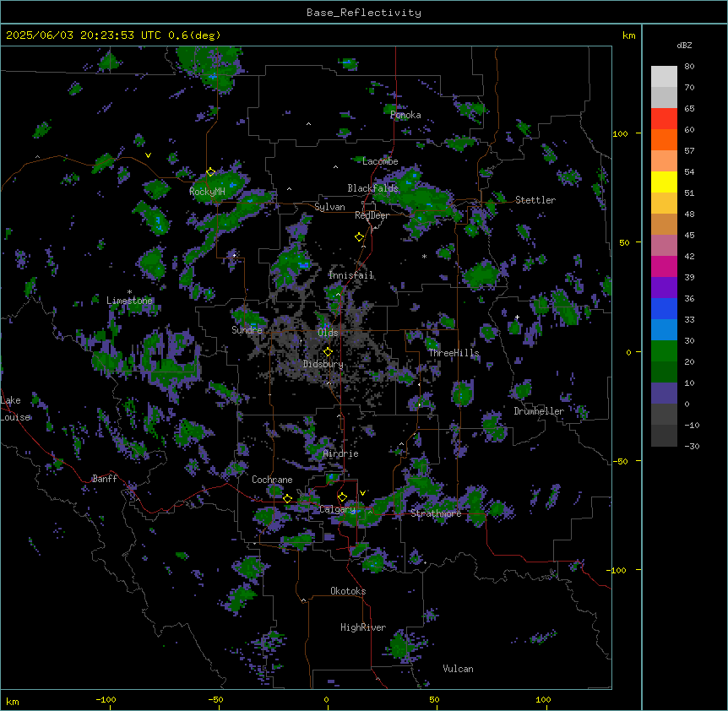Click the HighRiver city label

tap(363, 627)
